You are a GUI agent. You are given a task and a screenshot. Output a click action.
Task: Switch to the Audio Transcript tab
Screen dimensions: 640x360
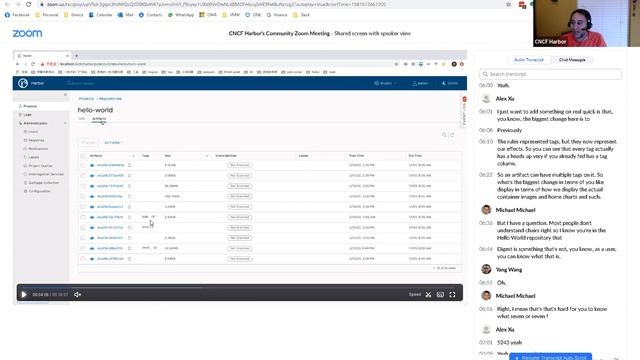tap(529, 60)
